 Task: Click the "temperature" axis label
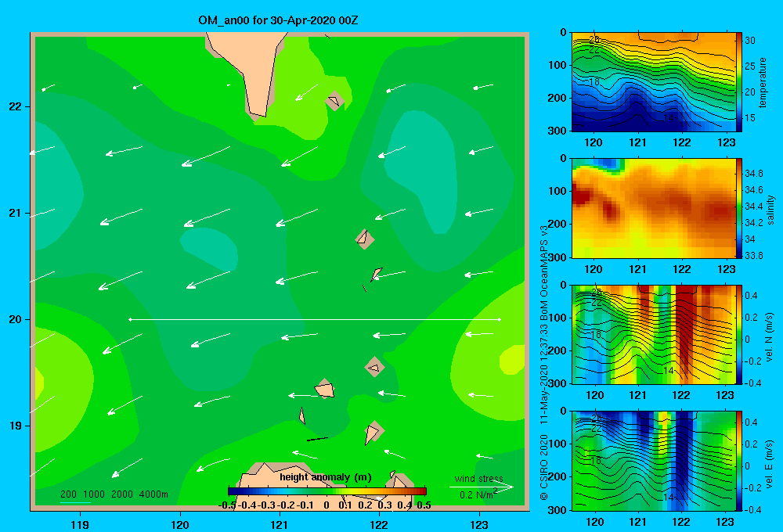[763, 82]
